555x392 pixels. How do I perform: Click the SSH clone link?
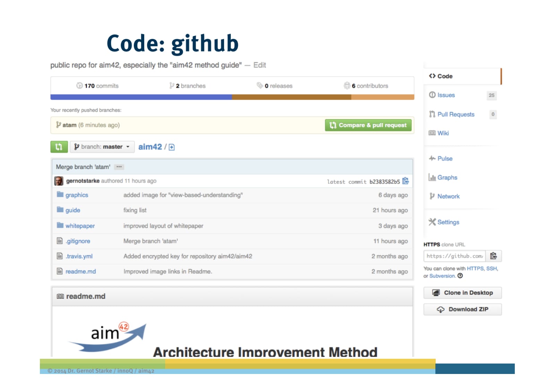[x=492, y=269]
